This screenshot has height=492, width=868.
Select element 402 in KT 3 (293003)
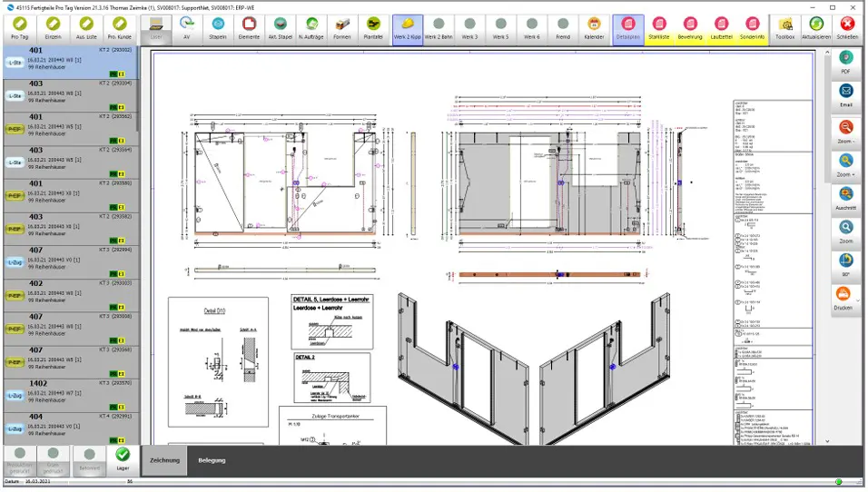(x=70, y=295)
